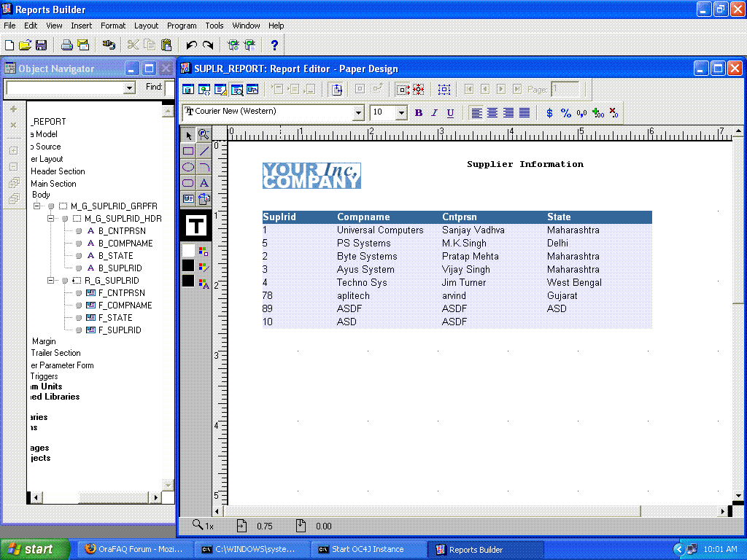
Task: Select the Field tool in tool palette
Action: (189, 198)
